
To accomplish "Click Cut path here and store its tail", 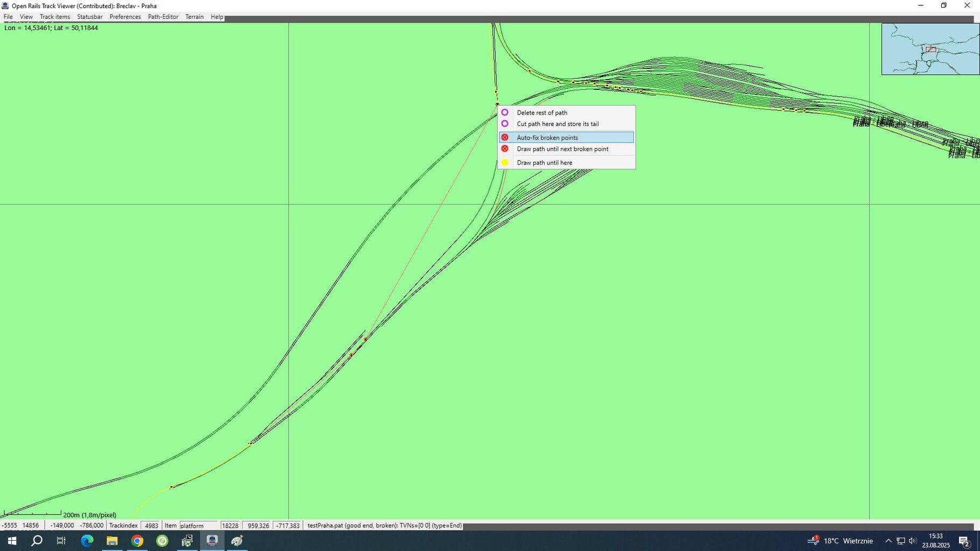I will tap(557, 124).
